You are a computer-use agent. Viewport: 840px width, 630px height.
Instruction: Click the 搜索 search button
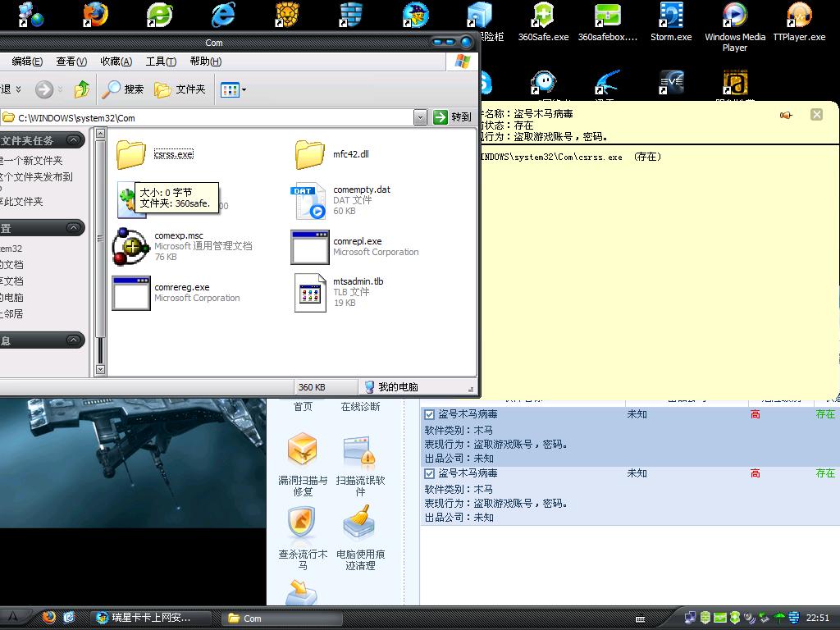[123, 89]
